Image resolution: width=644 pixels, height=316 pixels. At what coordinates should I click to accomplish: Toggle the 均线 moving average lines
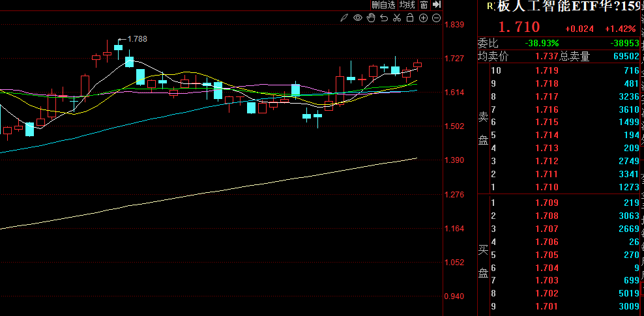[x=407, y=5]
